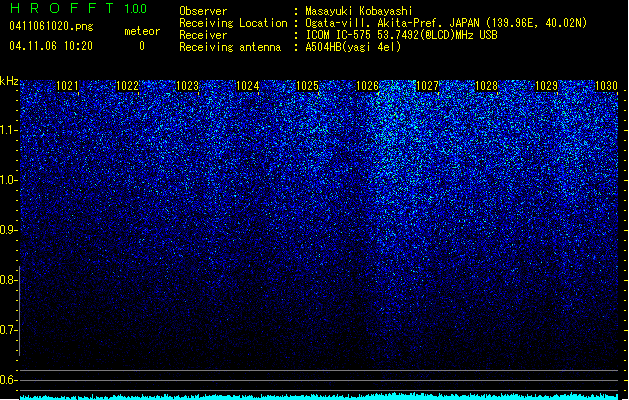Click the 1027 time marker

[x=427, y=86]
